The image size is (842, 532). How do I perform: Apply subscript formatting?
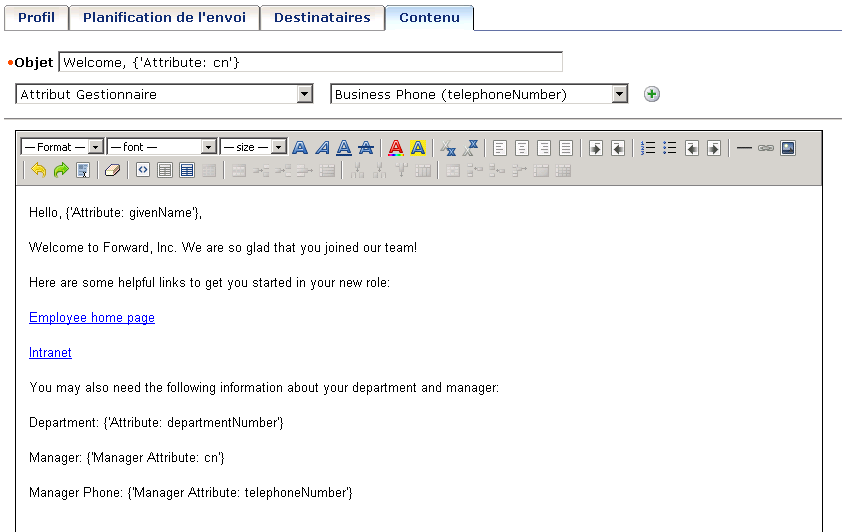[x=448, y=148]
